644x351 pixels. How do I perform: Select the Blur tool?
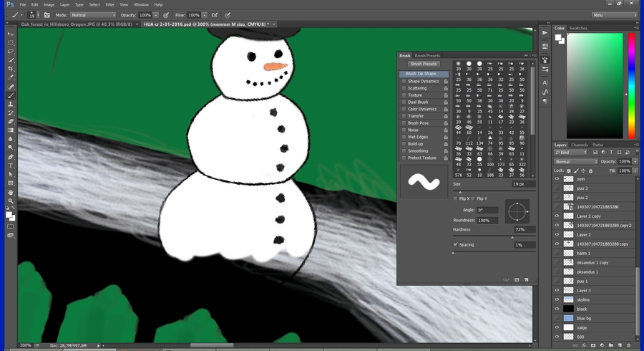point(11,138)
